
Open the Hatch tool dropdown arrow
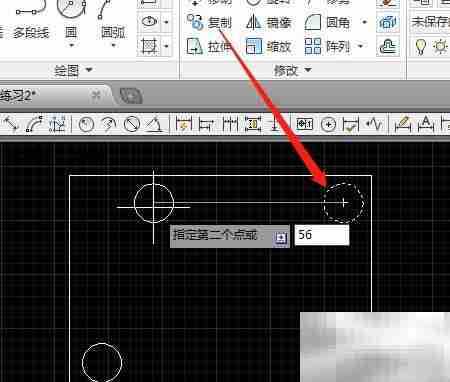(166, 46)
